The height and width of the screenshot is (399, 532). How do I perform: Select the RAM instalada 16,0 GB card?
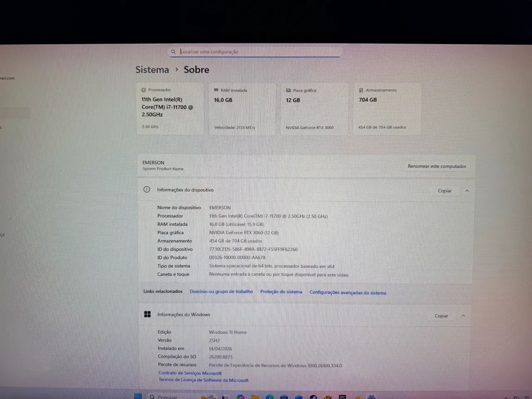(x=242, y=108)
